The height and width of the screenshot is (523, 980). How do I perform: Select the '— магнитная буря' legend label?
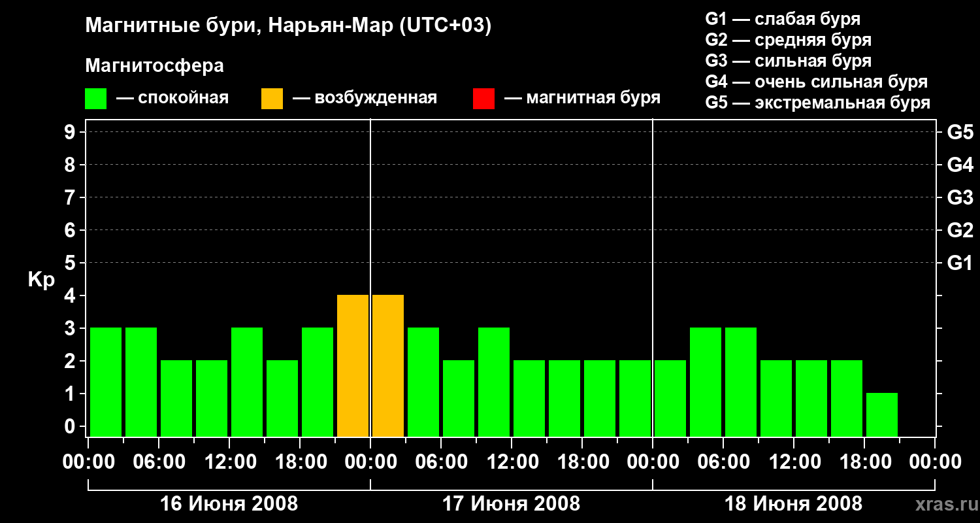pos(583,98)
